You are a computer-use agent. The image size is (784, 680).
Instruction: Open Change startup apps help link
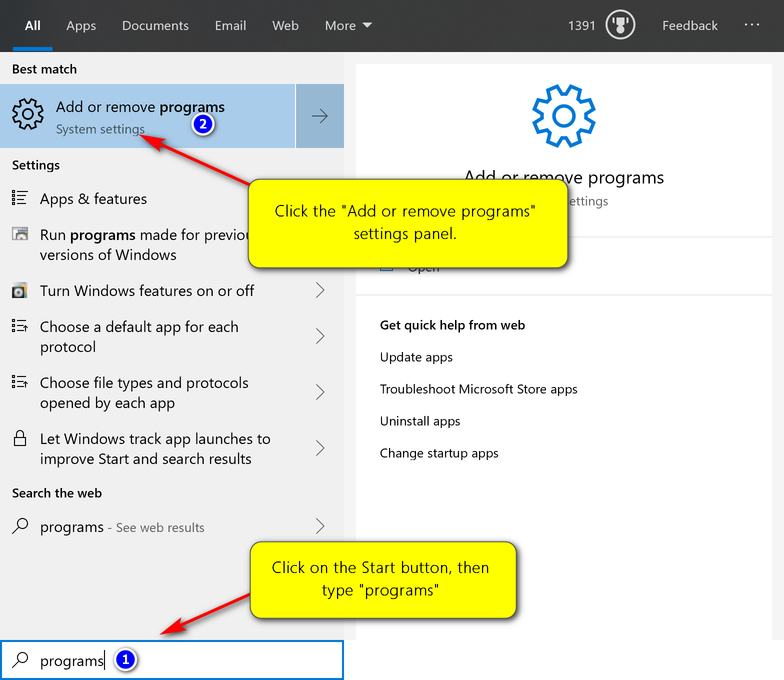click(x=439, y=453)
